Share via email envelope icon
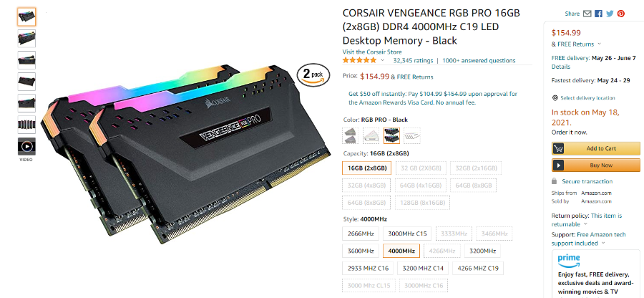Screen dimensions: 644x298 587,14
